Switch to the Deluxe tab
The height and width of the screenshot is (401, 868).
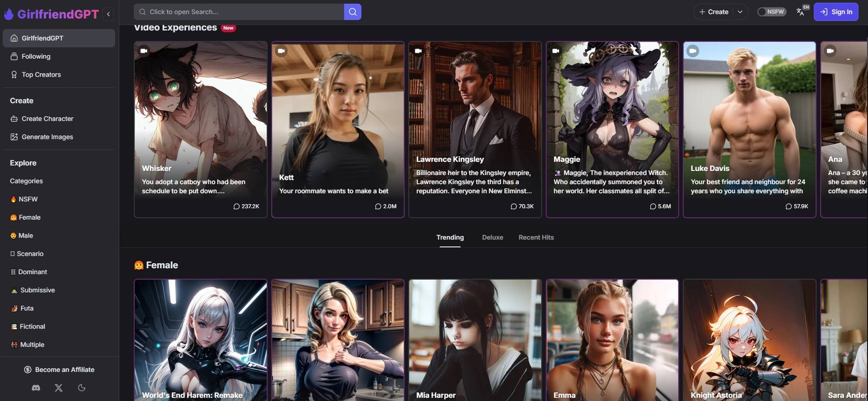click(493, 237)
